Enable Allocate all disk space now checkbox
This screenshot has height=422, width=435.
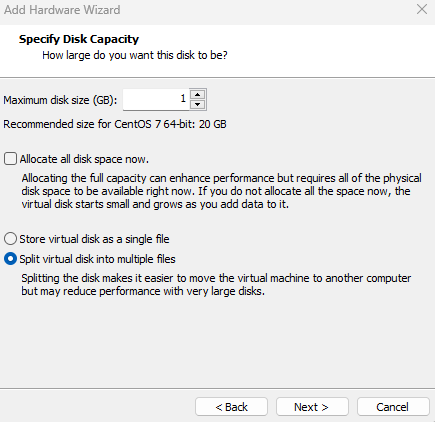point(10,159)
